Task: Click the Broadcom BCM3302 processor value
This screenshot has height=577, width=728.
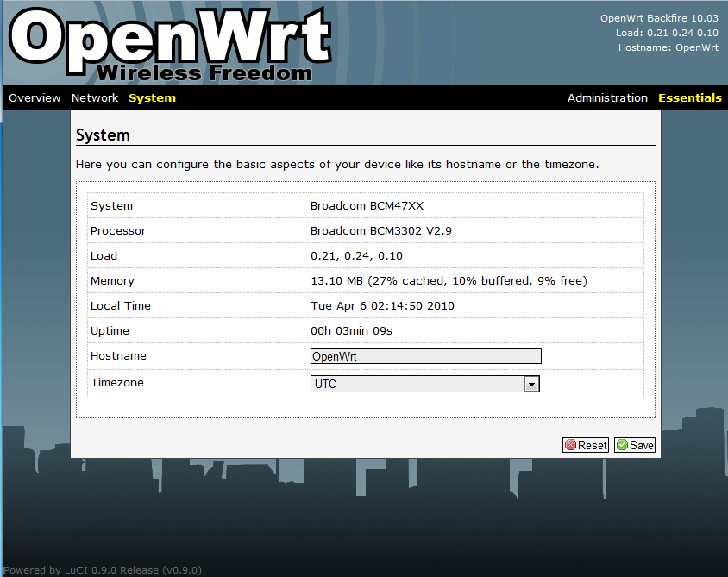Action: (381, 231)
